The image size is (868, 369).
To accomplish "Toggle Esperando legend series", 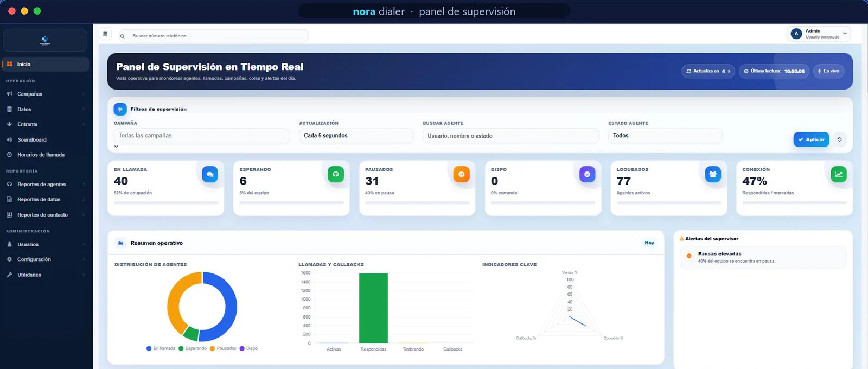I will [x=193, y=348].
